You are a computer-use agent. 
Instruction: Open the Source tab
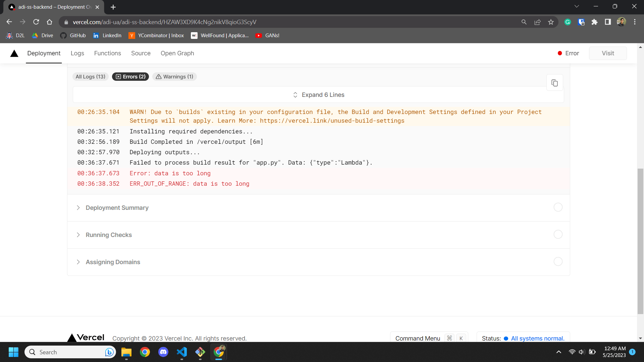(x=141, y=53)
